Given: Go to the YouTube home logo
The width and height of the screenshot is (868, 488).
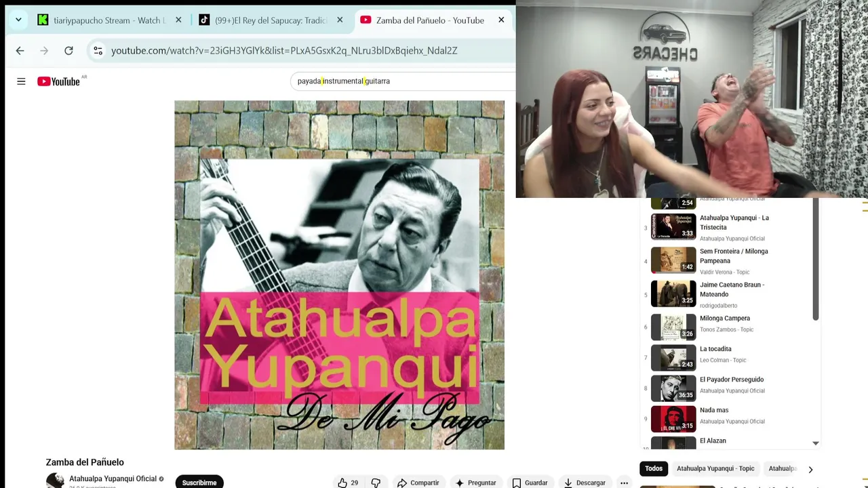Looking at the screenshot, I should pos(59,81).
